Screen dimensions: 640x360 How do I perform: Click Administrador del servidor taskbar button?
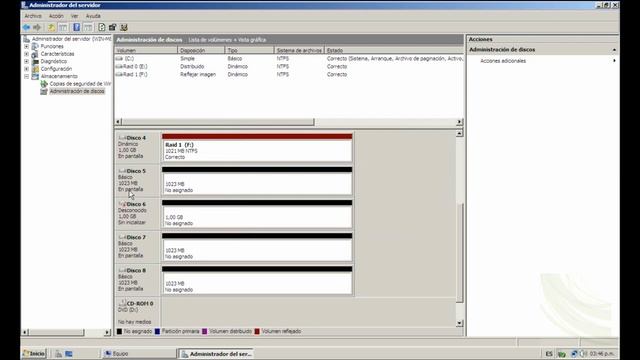point(217,354)
